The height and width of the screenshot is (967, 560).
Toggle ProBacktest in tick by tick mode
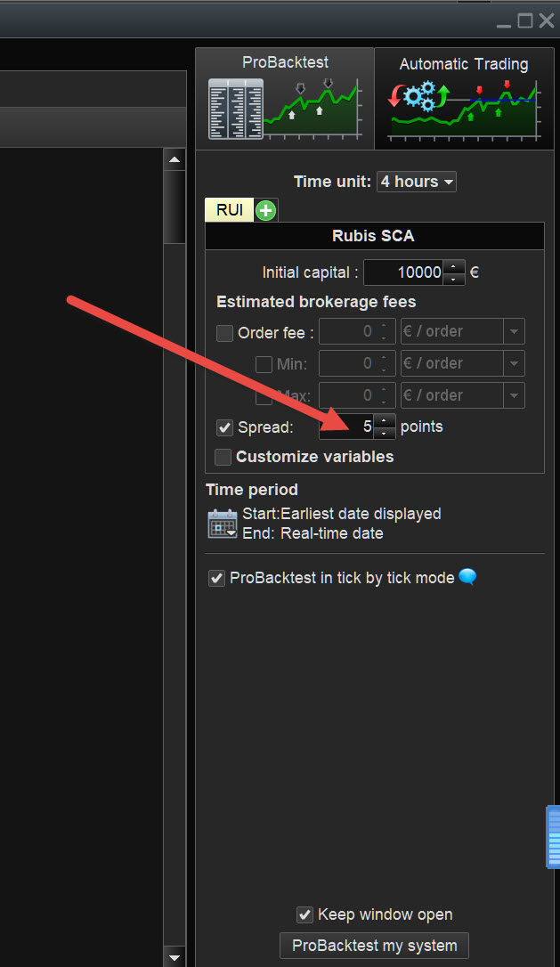[216, 578]
